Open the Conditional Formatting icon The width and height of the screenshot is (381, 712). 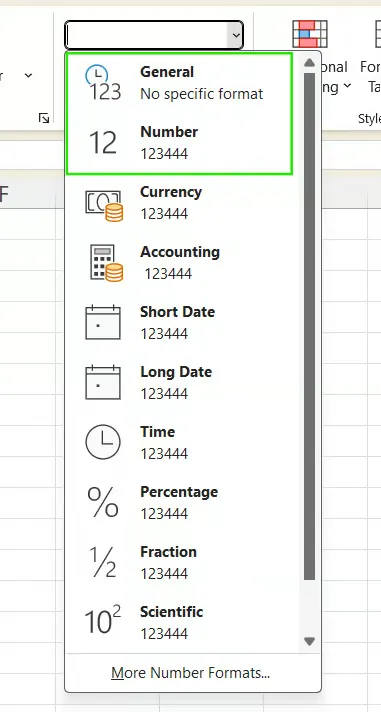310,34
